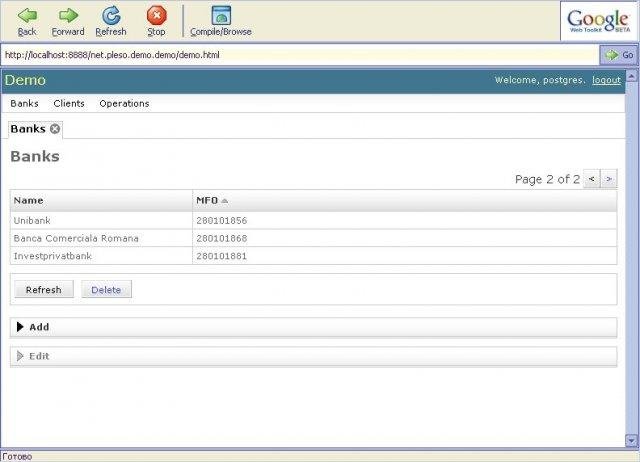640x462 pixels.
Task: Click the red Stop icon
Action: pyautogui.click(x=156, y=15)
